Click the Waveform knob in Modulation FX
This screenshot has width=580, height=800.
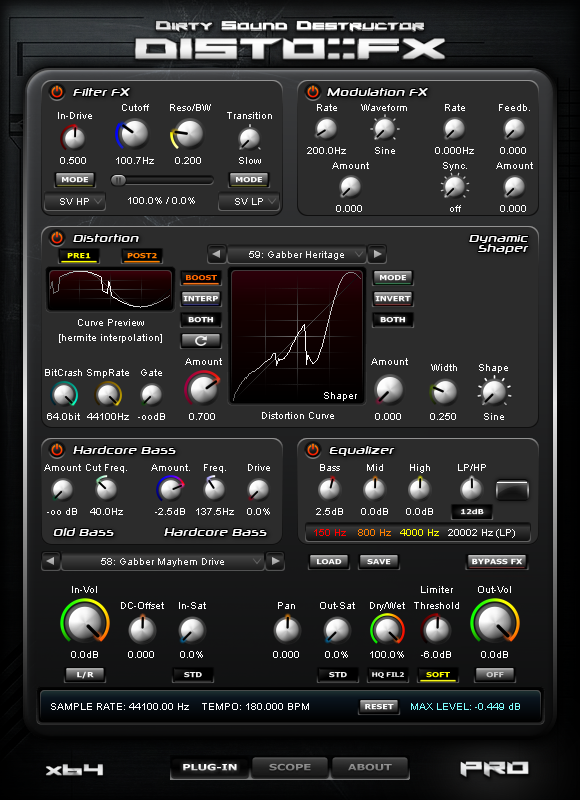(x=384, y=129)
